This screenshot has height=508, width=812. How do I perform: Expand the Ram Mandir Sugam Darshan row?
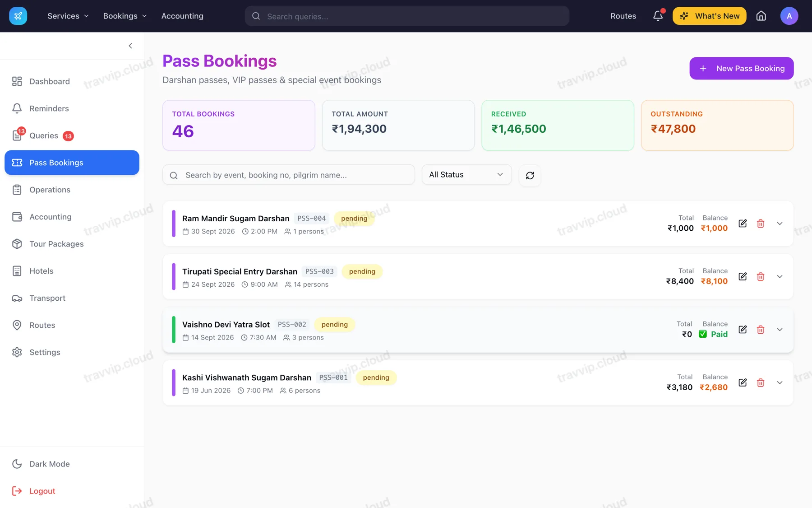(780, 224)
